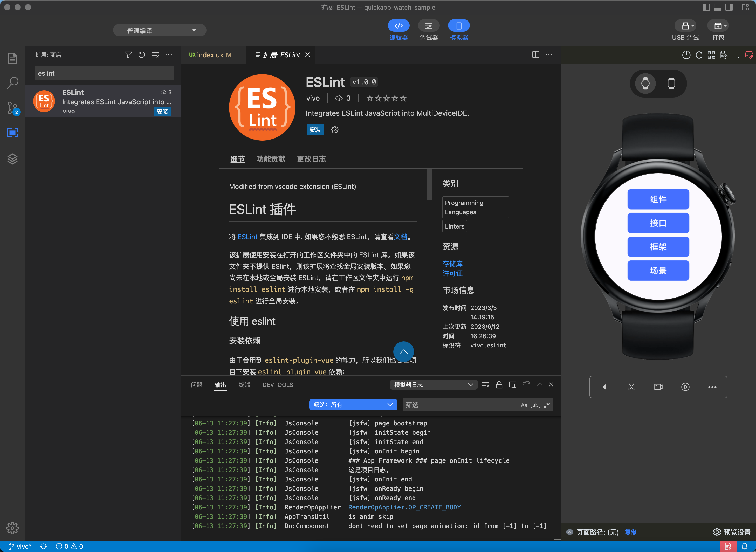756x552 pixels.
Task: Toggle regular expression in filter
Action: 547,405
